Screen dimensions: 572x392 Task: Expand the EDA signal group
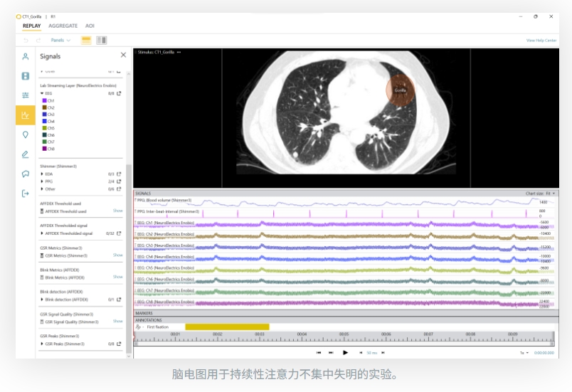tap(43, 174)
